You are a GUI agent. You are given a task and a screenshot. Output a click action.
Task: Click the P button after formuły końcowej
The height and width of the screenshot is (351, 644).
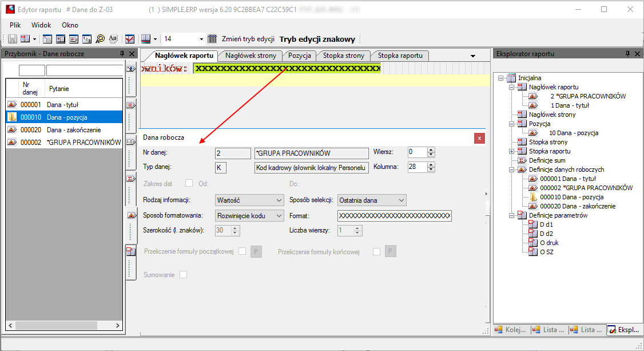pyautogui.click(x=390, y=251)
